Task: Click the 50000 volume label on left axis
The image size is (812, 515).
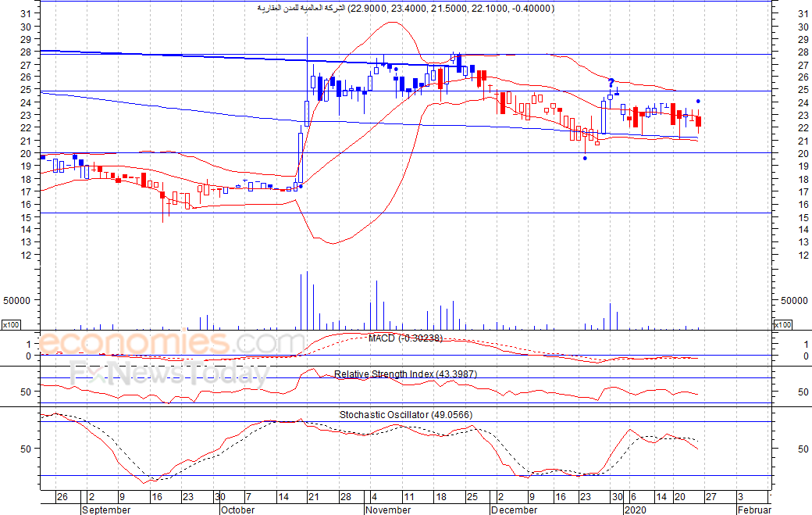Action: pos(17,301)
